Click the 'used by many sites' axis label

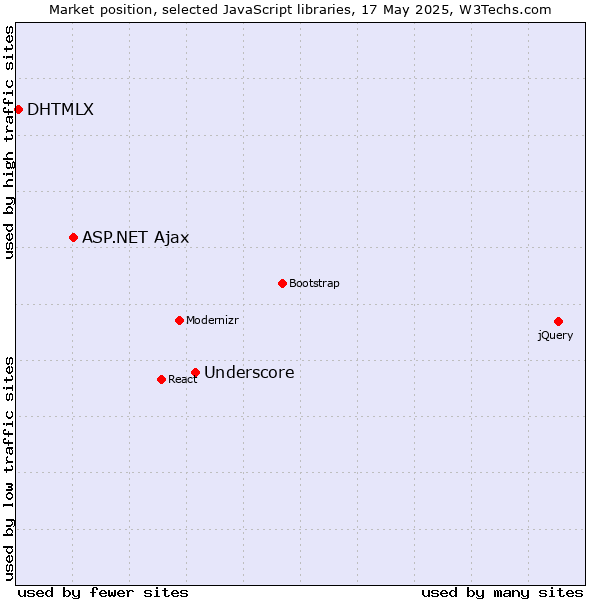(x=502, y=593)
